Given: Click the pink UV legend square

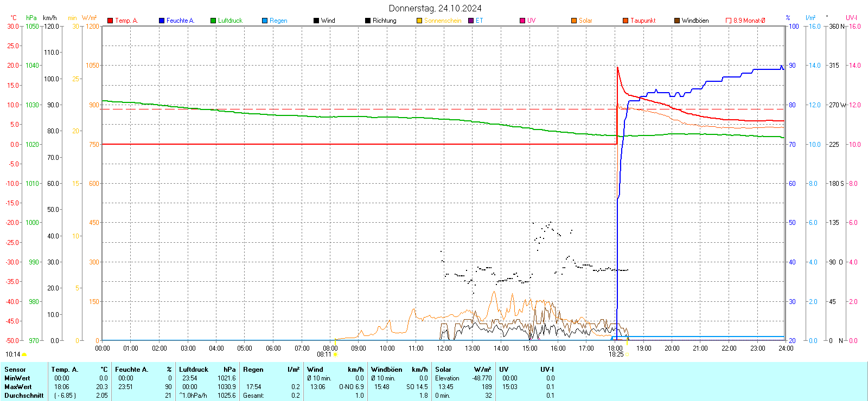Looking at the screenshot, I should (522, 21).
